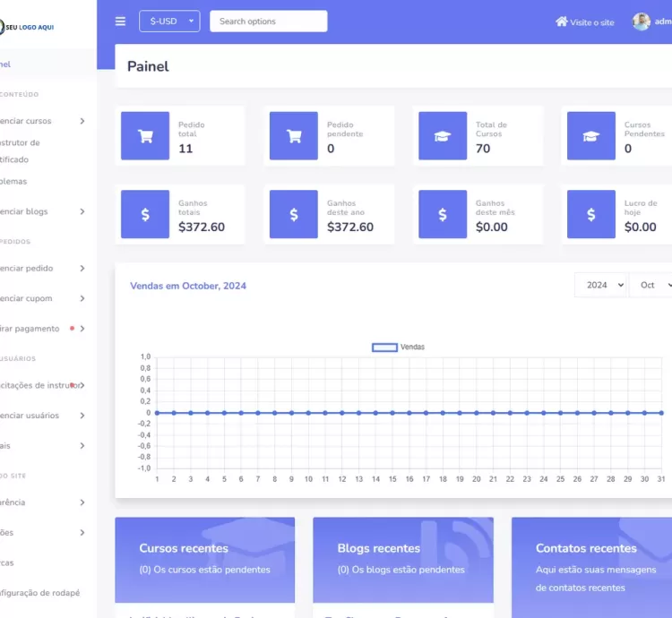Open the $-USD currency dropdown
The width and height of the screenshot is (672, 618).
tap(169, 21)
